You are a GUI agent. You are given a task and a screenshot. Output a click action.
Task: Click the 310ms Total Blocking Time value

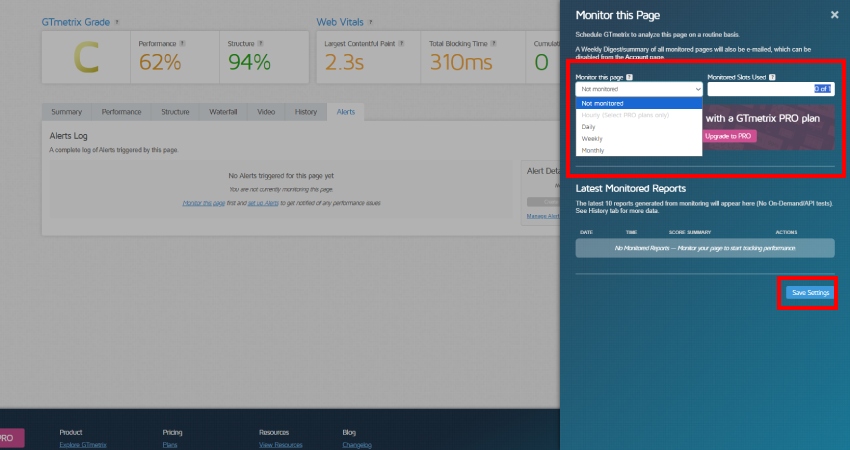coord(461,62)
